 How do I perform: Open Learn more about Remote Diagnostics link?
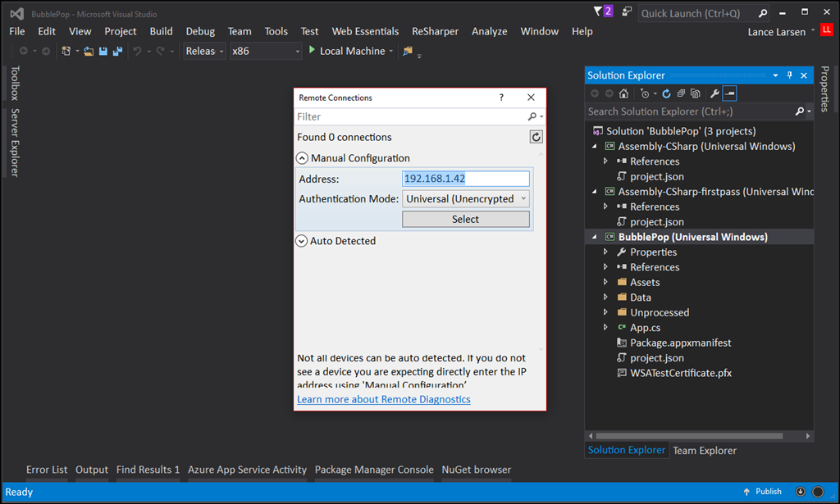point(384,399)
